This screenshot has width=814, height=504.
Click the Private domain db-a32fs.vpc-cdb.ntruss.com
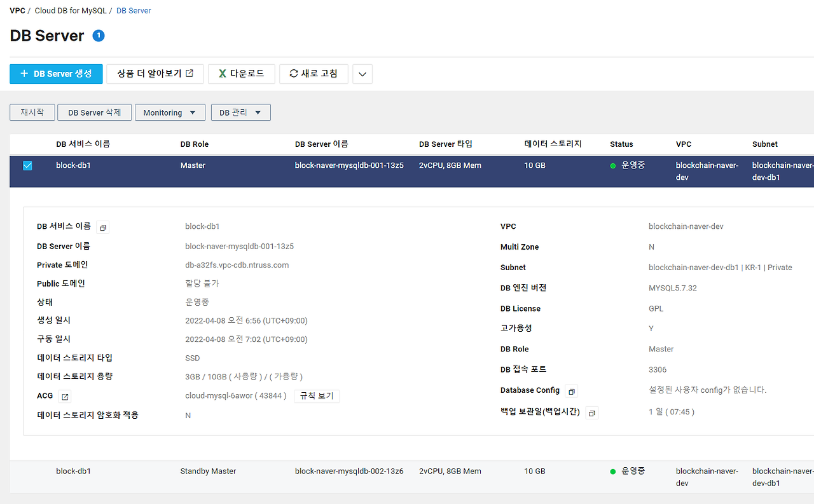tap(237, 265)
